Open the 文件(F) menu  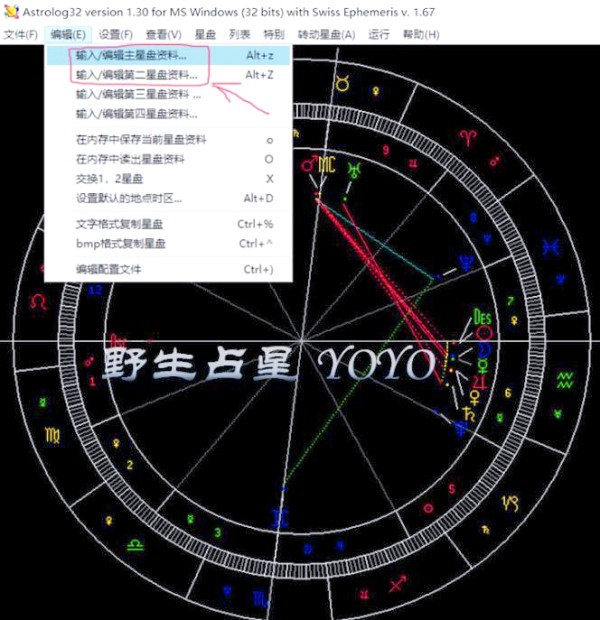click(x=21, y=35)
